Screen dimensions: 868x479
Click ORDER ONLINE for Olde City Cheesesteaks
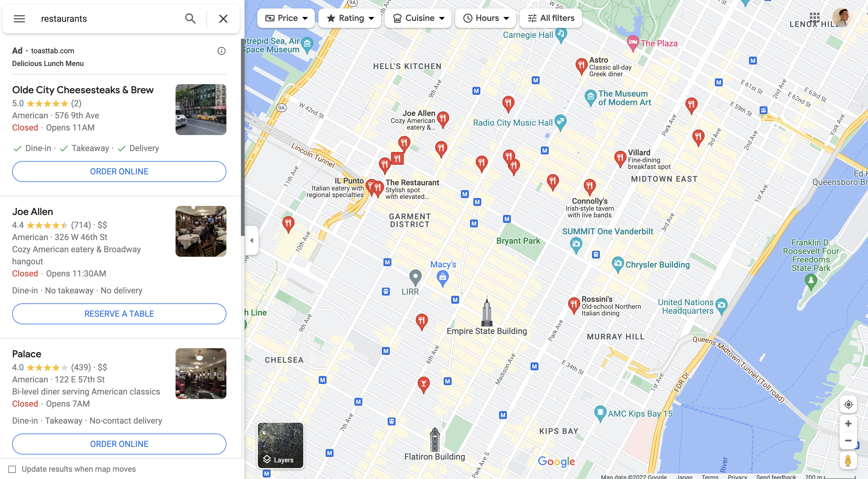pos(119,171)
